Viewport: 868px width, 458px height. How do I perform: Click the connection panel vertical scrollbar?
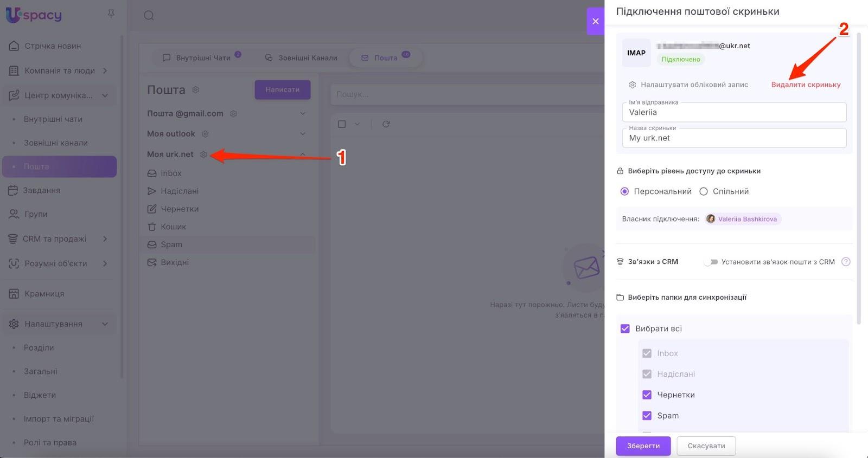coord(859,179)
